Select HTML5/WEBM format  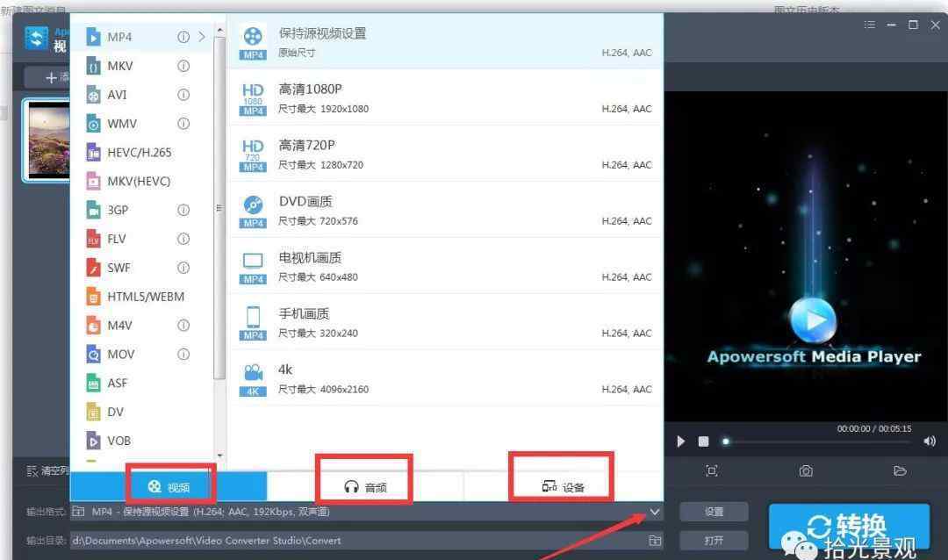coord(141,297)
